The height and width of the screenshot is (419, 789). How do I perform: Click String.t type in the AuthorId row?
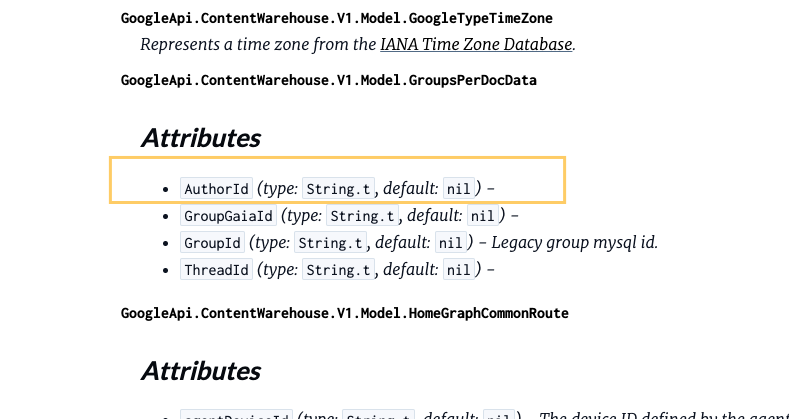(x=339, y=189)
